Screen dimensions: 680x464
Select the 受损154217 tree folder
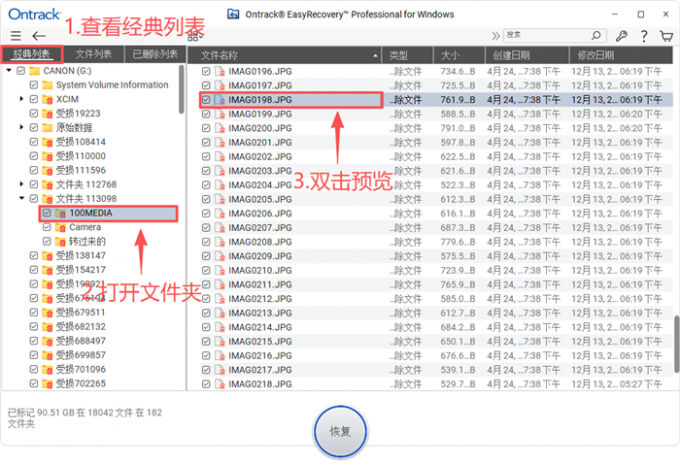(81, 270)
